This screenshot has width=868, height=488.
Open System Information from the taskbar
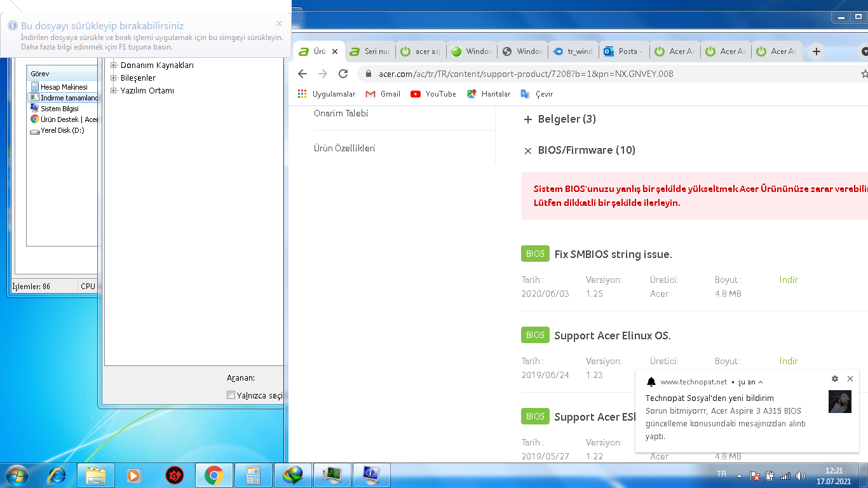[372, 475]
